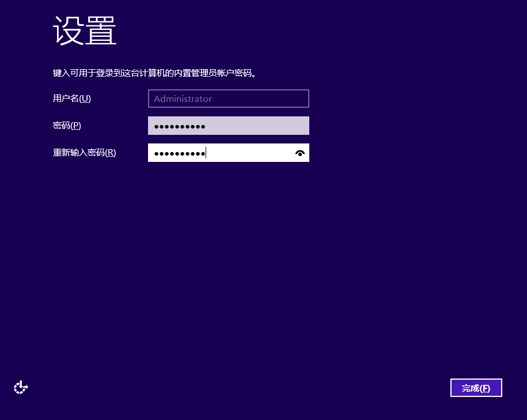Reveal password with the eye icon
527x420 pixels.
click(x=300, y=153)
